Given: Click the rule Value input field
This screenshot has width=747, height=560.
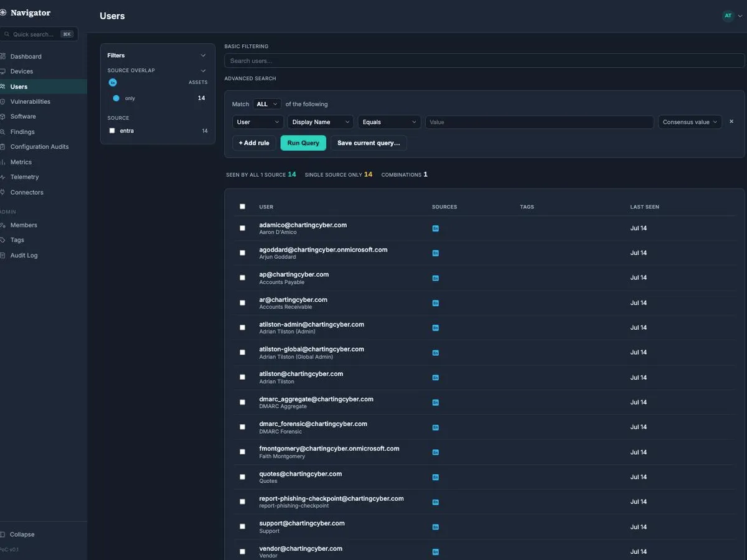Looking at the screenshot, I should (x=540, y=122).
